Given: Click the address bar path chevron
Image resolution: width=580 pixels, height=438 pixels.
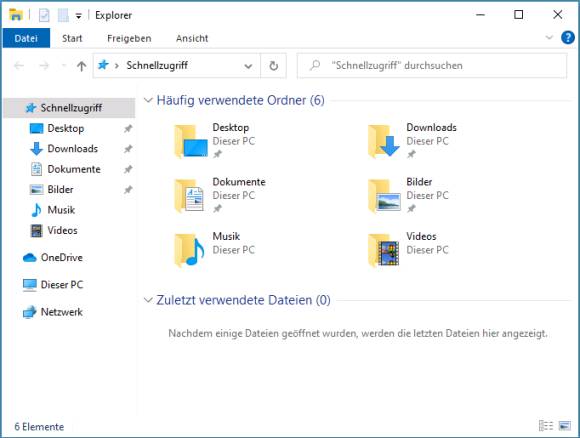Looking at the screenshot, I should [x=117, y=66].
